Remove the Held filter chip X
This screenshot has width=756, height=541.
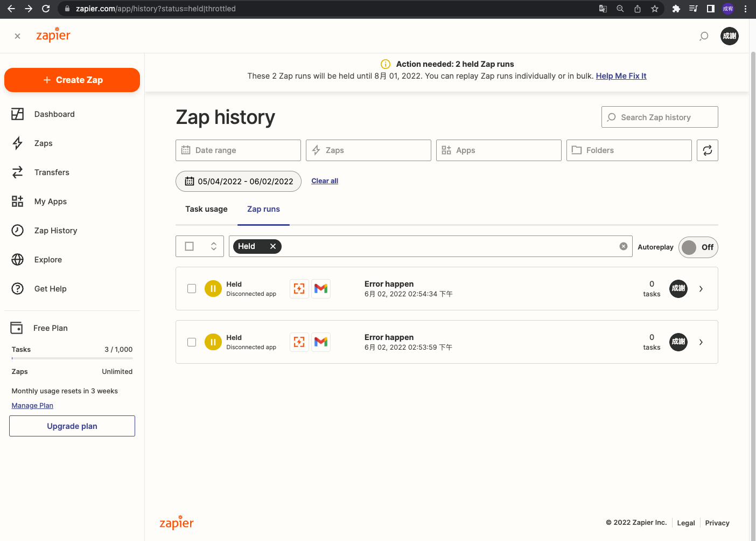pos(273,246)
